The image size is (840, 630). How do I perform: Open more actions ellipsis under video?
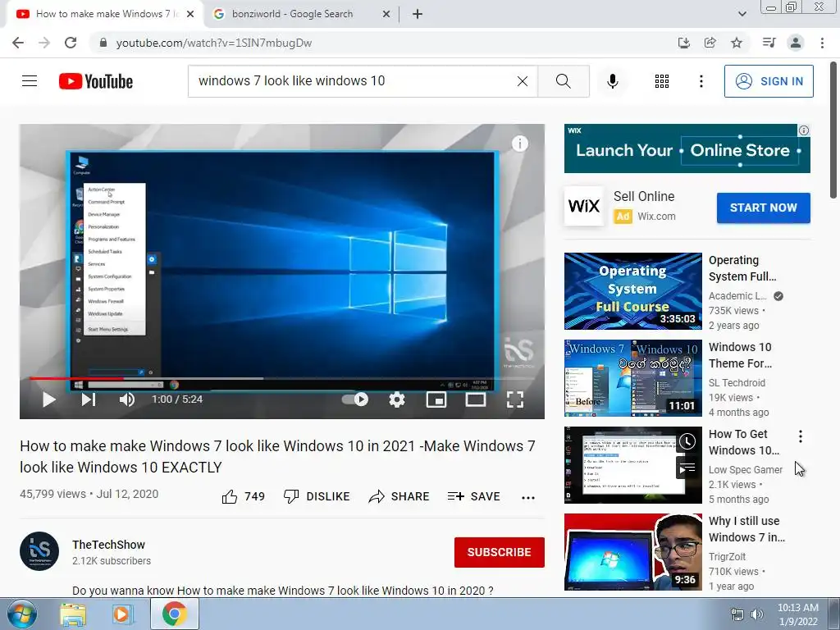[528, 497]
